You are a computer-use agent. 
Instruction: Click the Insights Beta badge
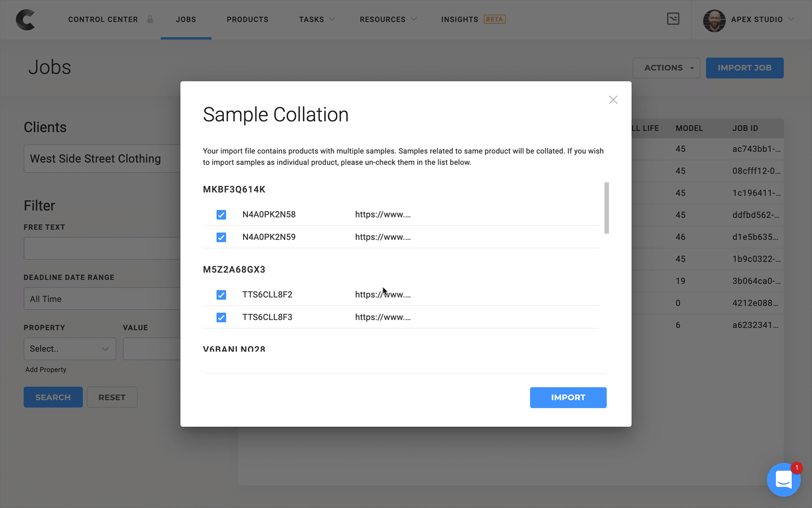[x=494, y=19]
